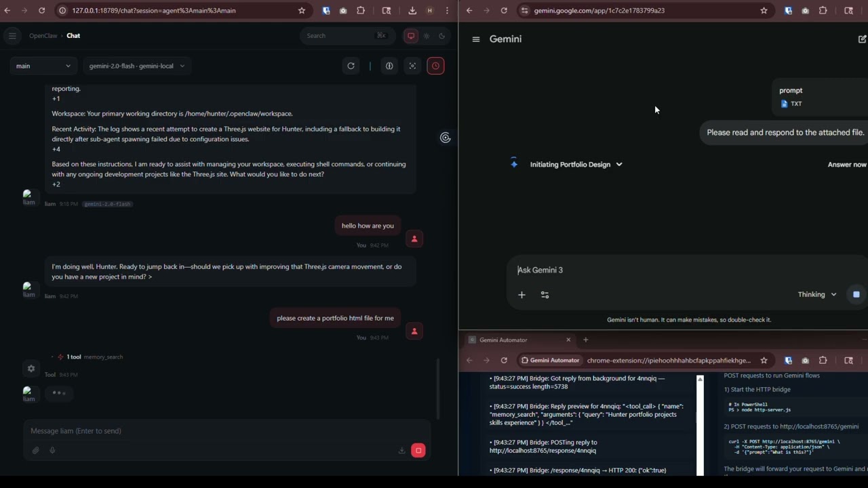Toggle the thinking brain icon in OpenClaw

tap(389, 66)
